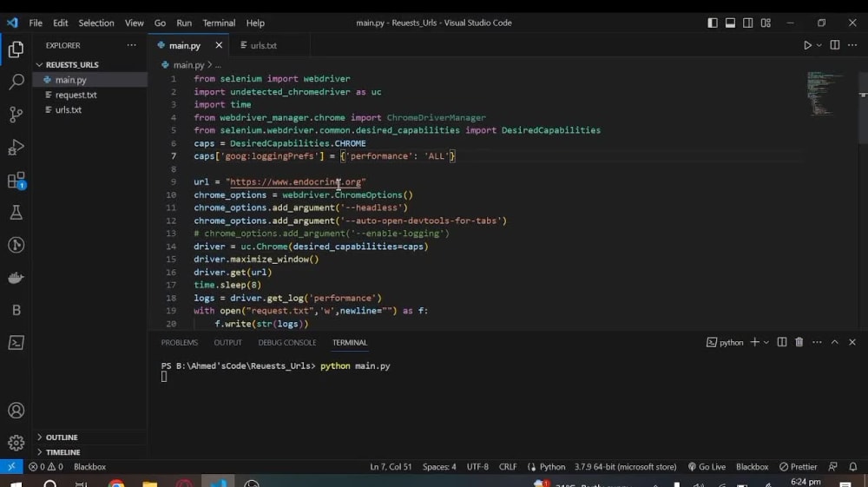Open the https://www.endocrine.org link in code
This screenshot has height=487, width=868.
click(x=296, y=182)
